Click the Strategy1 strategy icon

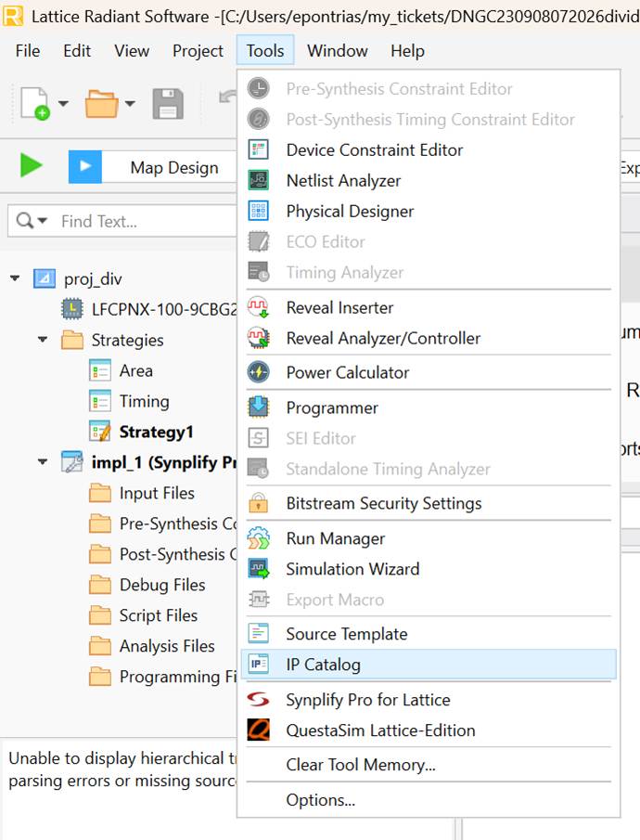101,432
